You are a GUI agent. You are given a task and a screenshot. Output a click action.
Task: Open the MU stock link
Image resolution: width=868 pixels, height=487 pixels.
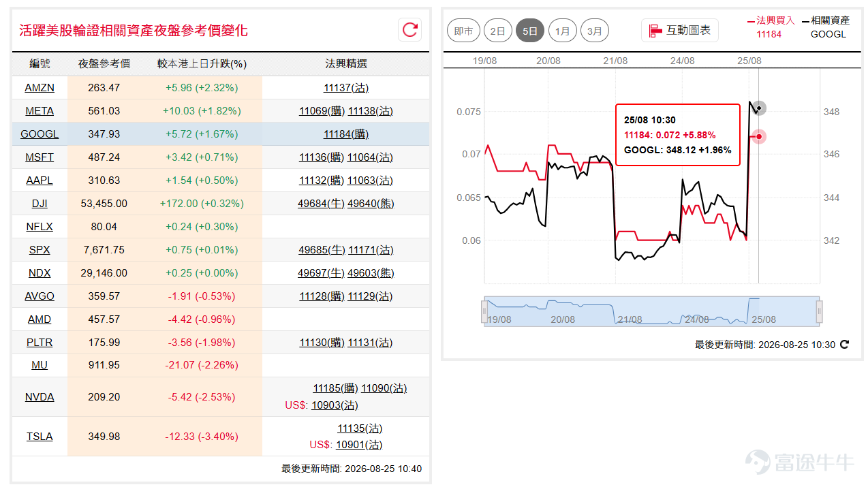(x=40, y=365)
